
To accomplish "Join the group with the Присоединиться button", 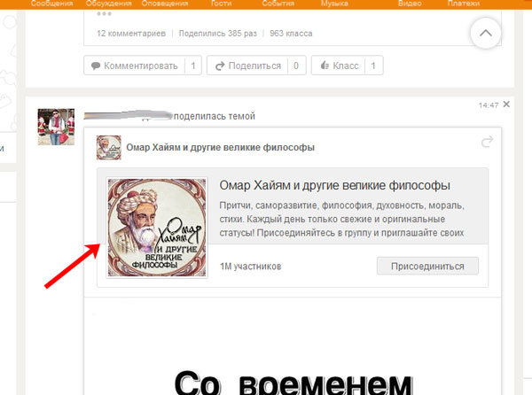I will click(426, 266).
